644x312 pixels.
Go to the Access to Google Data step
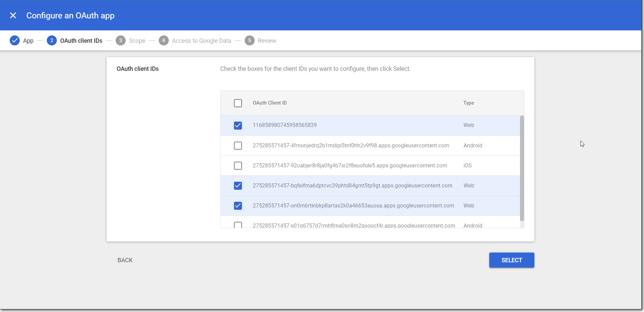click(x=201, y=41)
